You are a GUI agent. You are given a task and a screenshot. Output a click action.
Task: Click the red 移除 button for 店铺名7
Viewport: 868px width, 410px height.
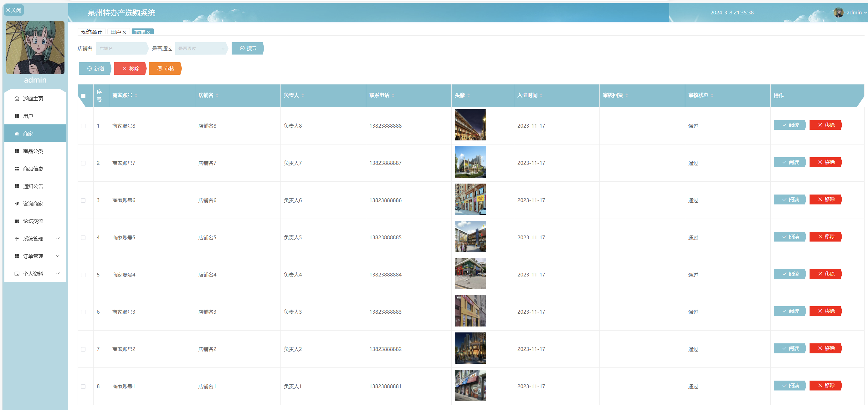tap(825, 162)
